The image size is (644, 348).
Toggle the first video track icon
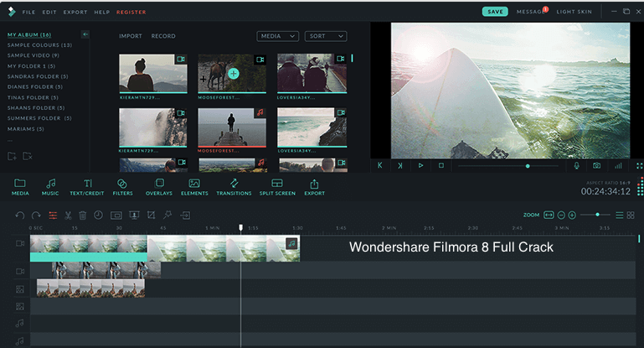(x=20, y=243)
